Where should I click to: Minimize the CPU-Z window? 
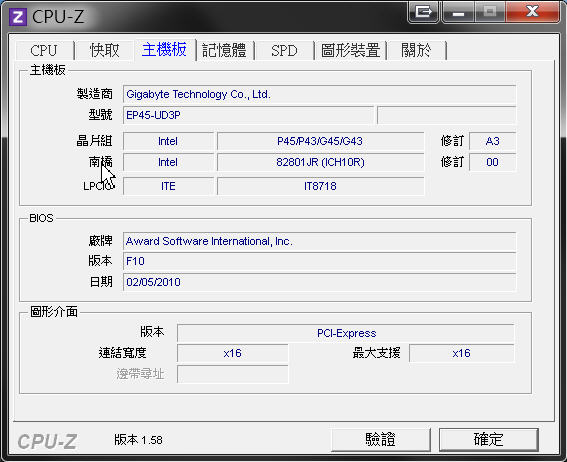(458, 12)
